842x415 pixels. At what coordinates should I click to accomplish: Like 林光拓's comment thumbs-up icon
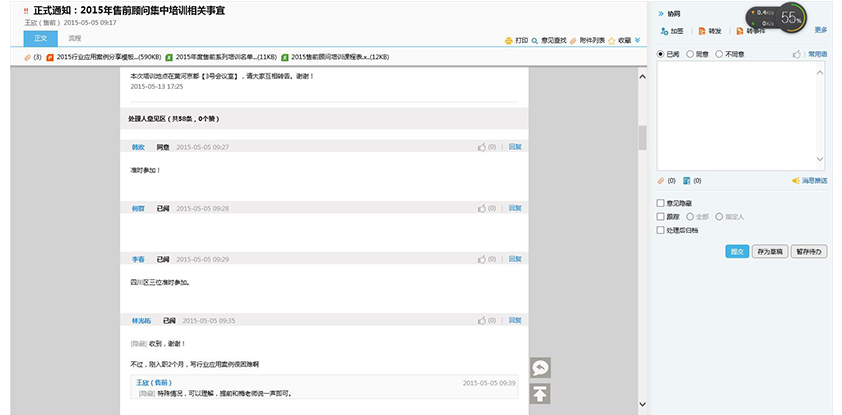pyautogui.click(x=482, y=321)
